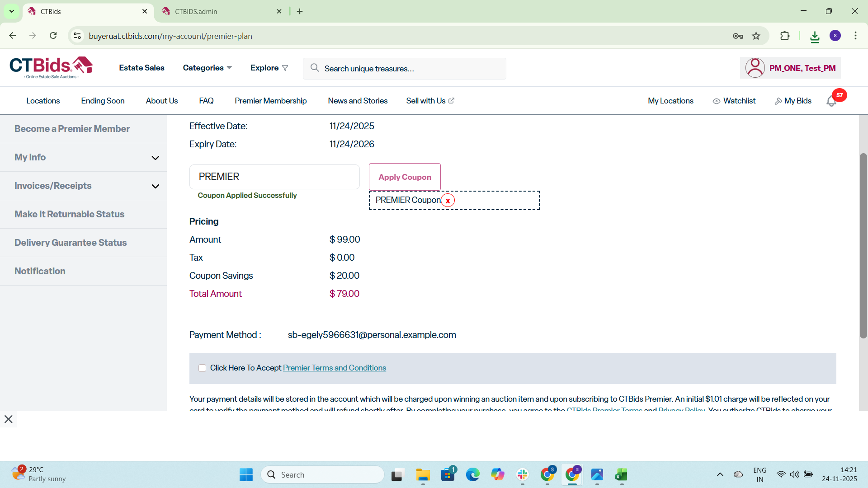Bookmark this page with the star icon
The width and height of the screenshot is (868, 488).
756,36
